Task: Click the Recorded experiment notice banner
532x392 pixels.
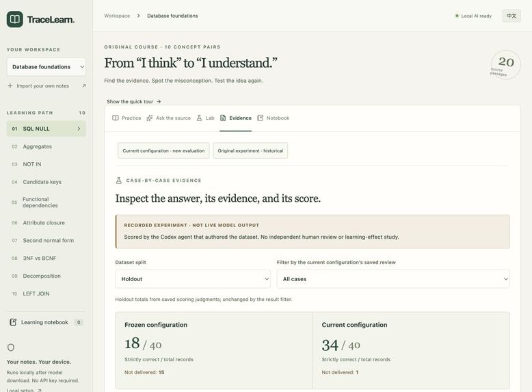Action: [312, 231]
